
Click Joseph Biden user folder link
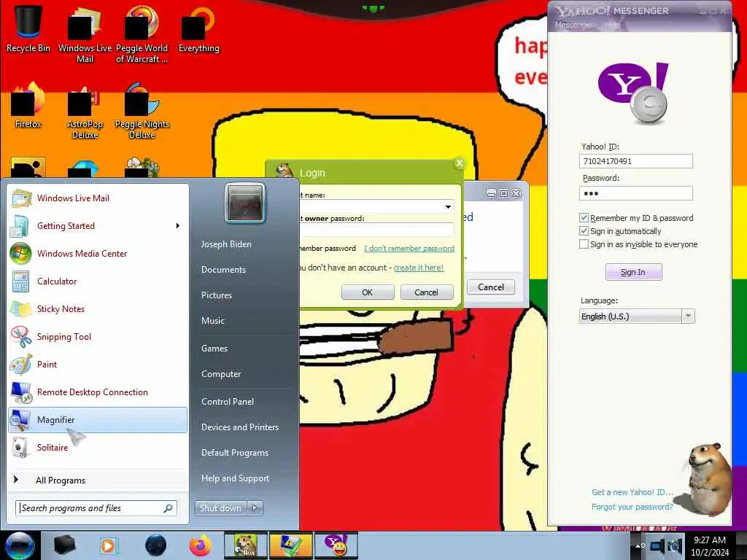(x=226, y=244)
